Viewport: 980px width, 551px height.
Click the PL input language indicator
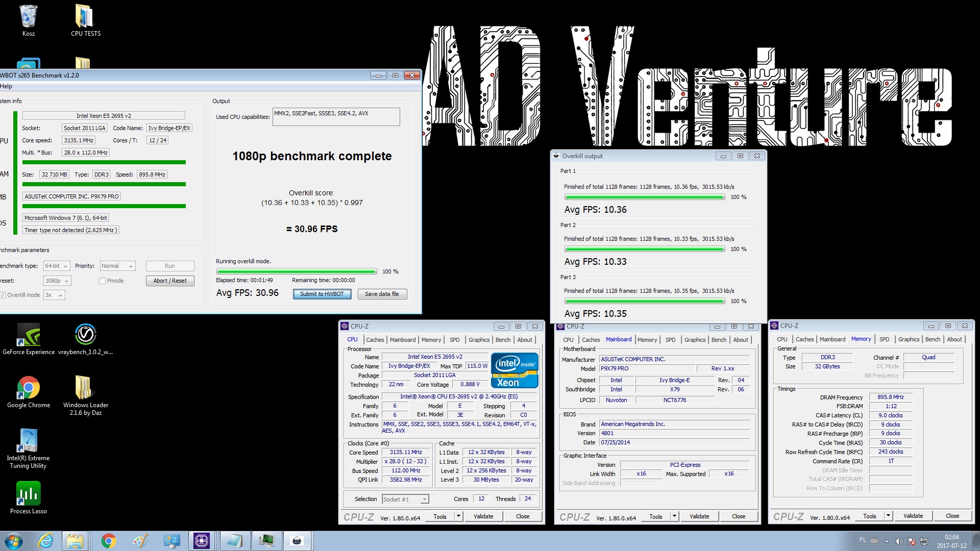(863, 540)
